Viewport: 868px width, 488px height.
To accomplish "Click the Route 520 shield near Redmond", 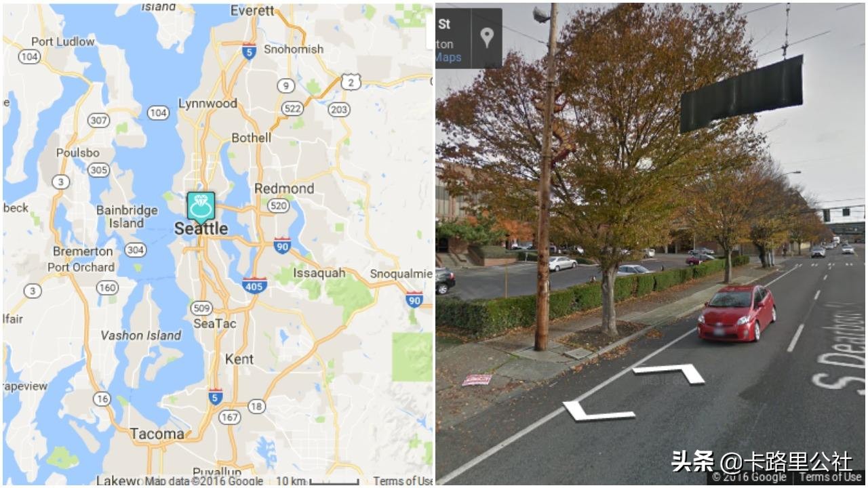I will (x=278, y=206).
